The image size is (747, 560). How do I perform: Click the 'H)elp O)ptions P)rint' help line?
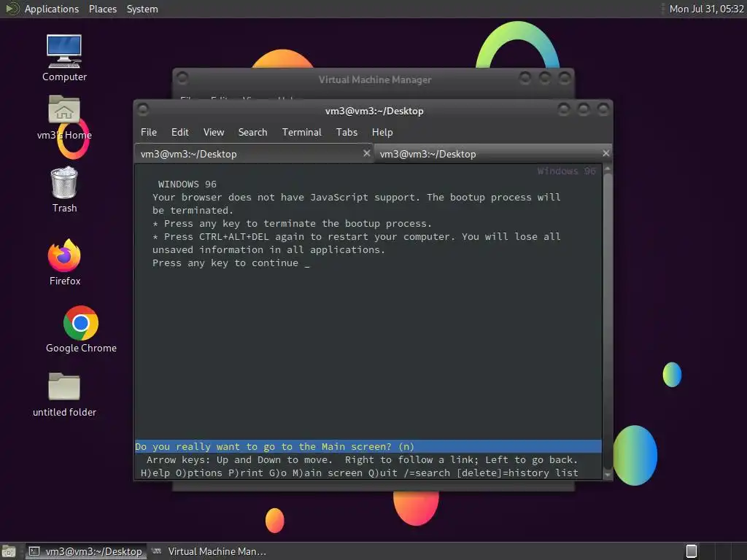point(359,472)
